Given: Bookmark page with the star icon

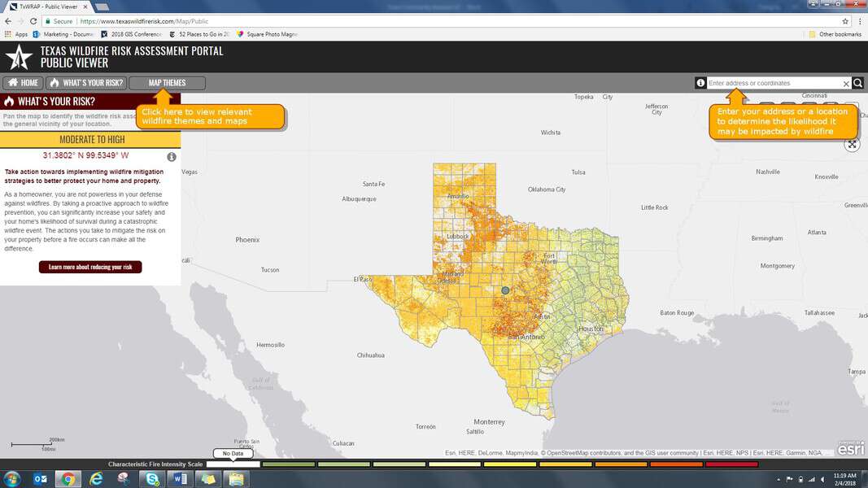Looking at the screenshot, I should 845,21.
